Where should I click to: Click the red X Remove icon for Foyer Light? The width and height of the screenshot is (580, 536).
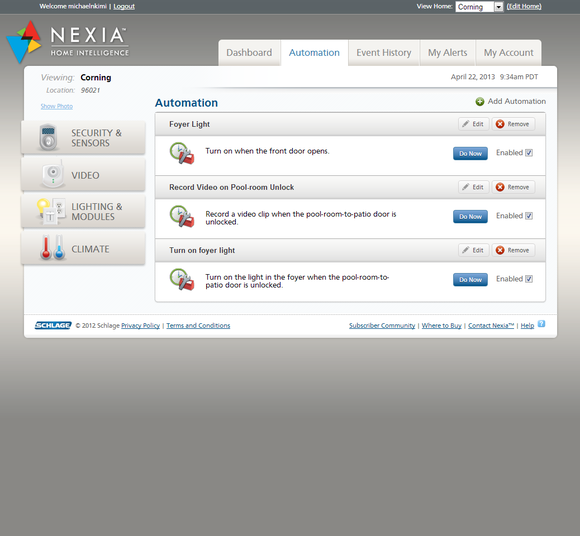[x=500, y=124]
